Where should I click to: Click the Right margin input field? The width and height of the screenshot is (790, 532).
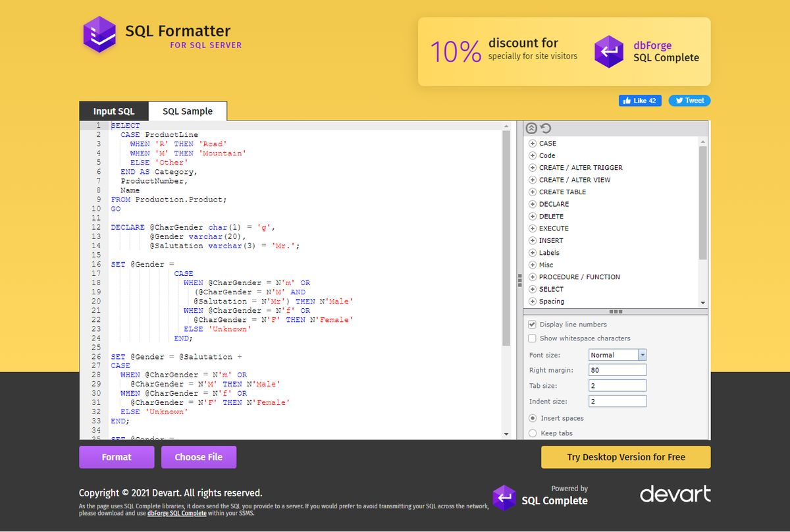(617, 369)
